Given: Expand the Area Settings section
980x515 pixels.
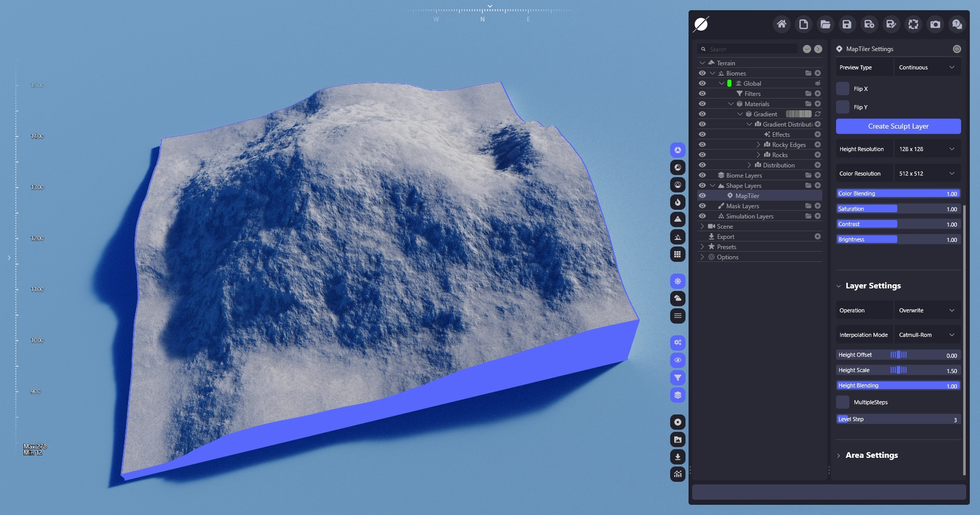Looking at the screenshot, I should 871,455.
